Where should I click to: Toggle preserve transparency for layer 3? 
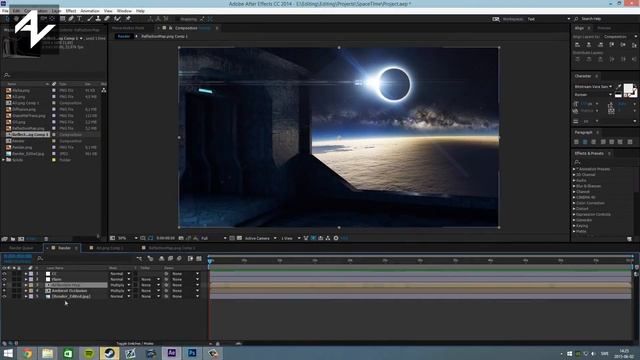pos(135,285)
